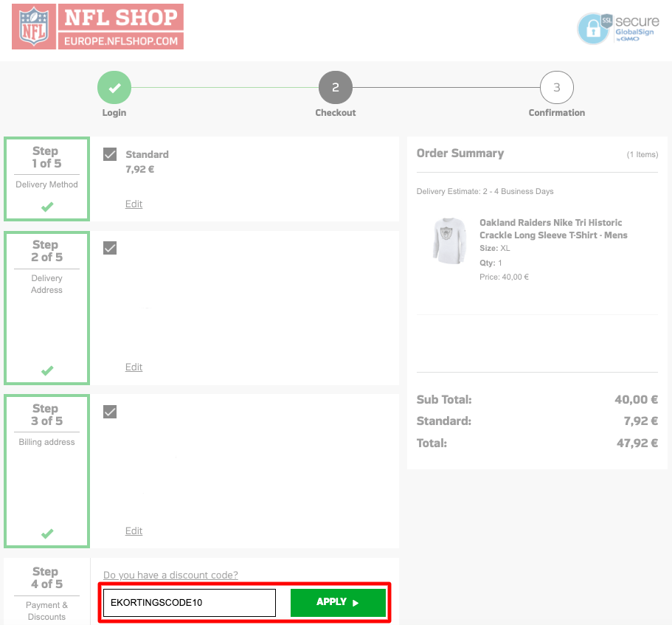Click the Confirmation step label
672x625 pixels.
[x=557, y=113]
